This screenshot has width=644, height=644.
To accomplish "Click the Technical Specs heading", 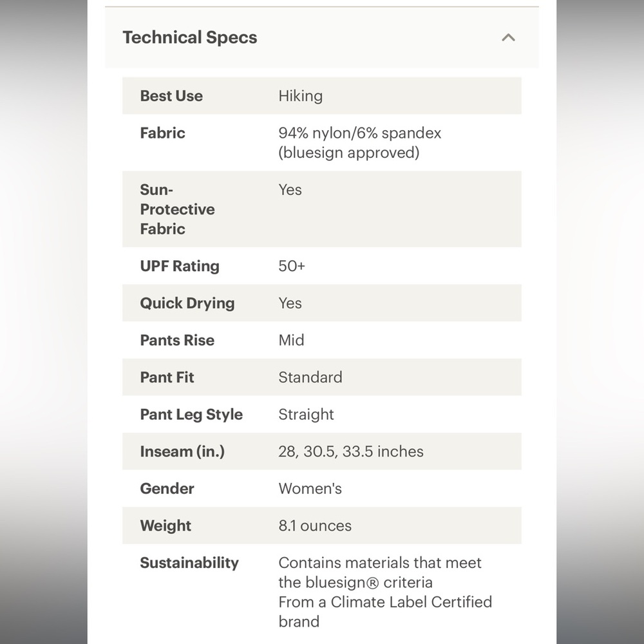I will tap(190, 37).
